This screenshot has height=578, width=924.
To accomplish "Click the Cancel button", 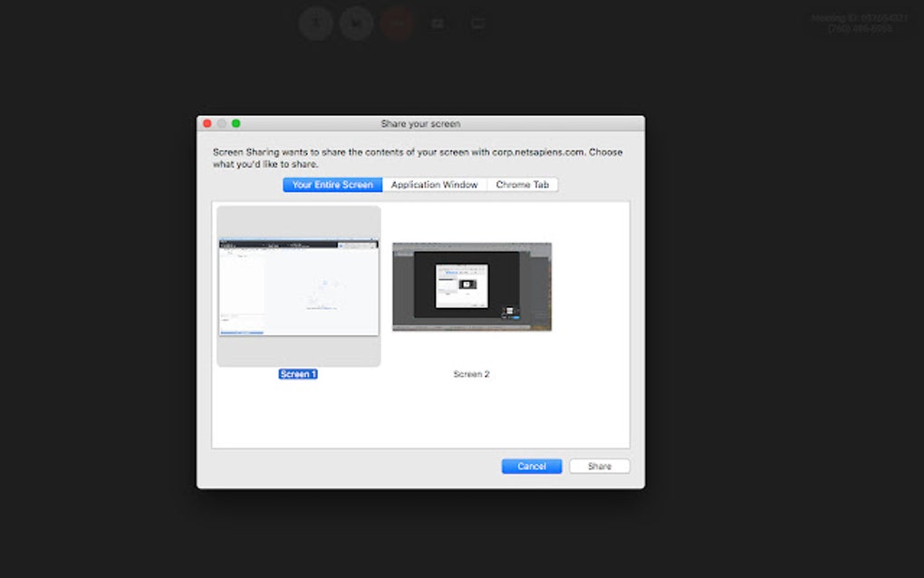I will point(532,466).
